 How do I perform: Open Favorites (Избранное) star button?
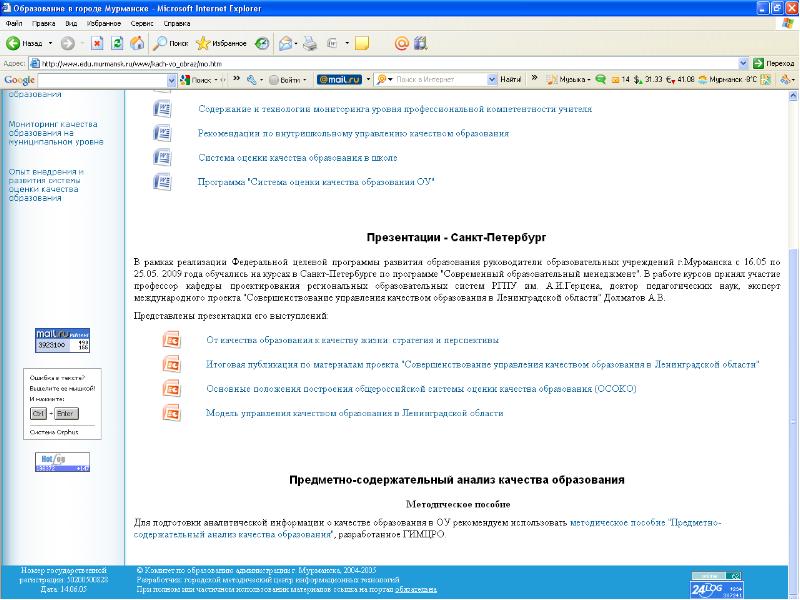click(221, 43)
